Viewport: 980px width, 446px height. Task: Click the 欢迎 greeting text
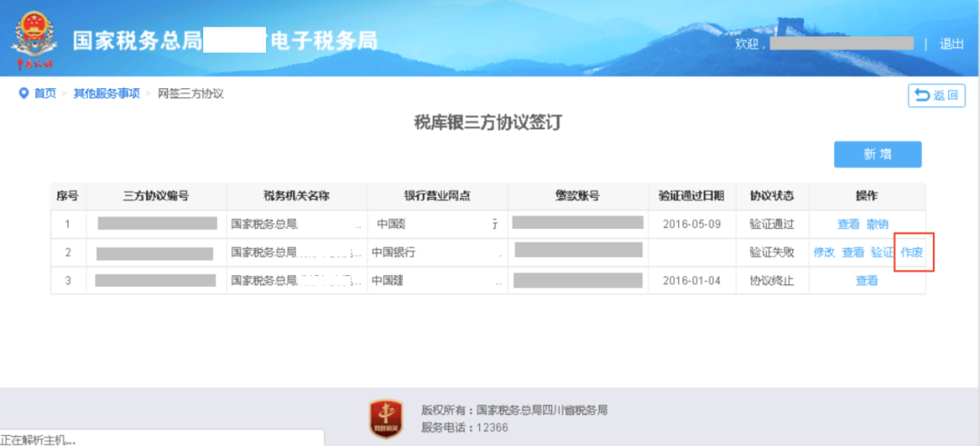[x=749, y=44]
